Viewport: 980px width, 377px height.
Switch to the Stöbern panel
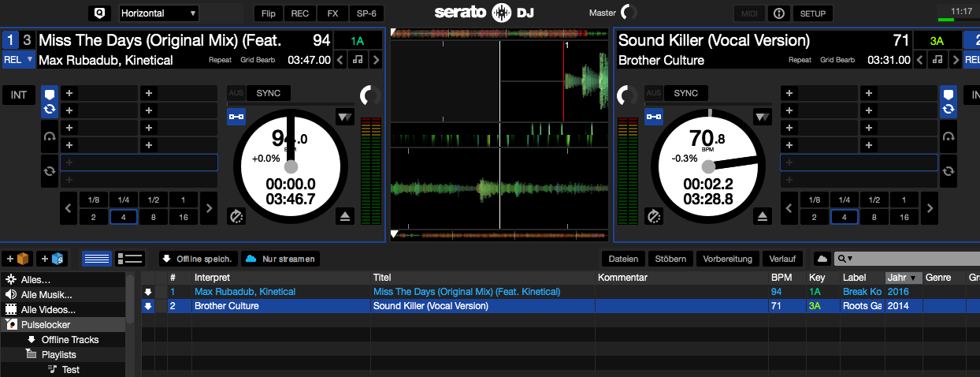pos(672,259)
